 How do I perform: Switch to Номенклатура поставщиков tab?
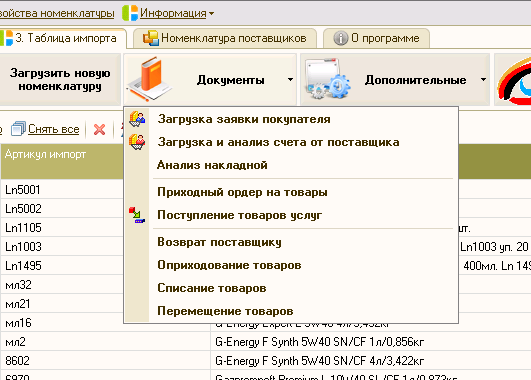[225, 38]
